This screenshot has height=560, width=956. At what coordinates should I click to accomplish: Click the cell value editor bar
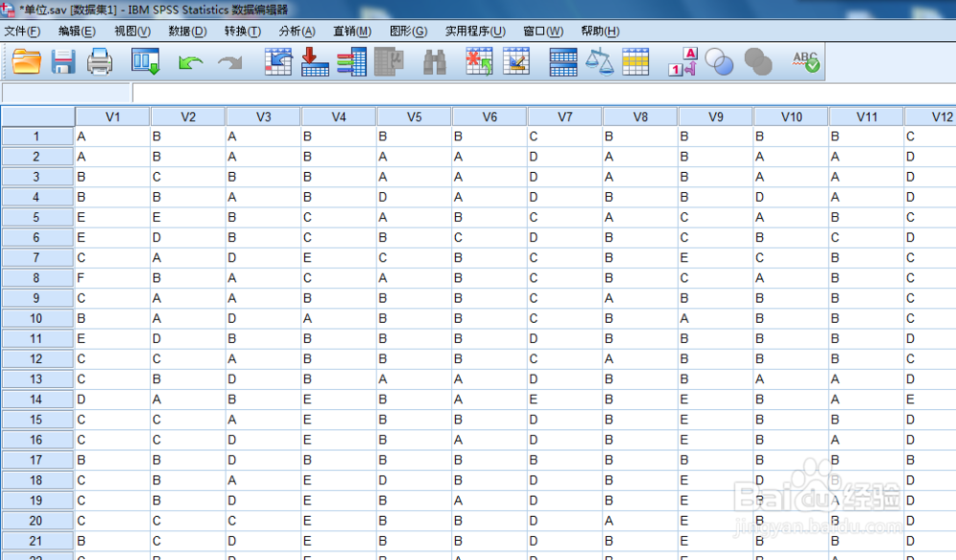(x=544, y=93)
